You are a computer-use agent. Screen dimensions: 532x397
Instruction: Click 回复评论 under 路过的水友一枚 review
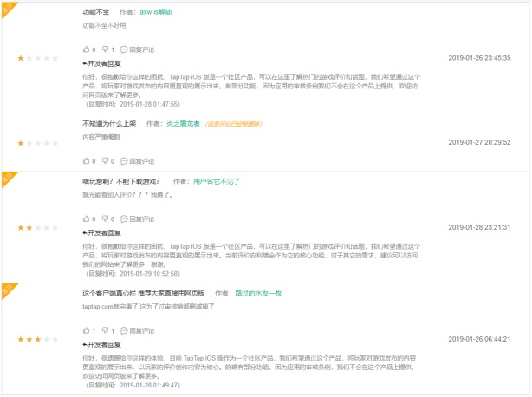tap(136, 330)
